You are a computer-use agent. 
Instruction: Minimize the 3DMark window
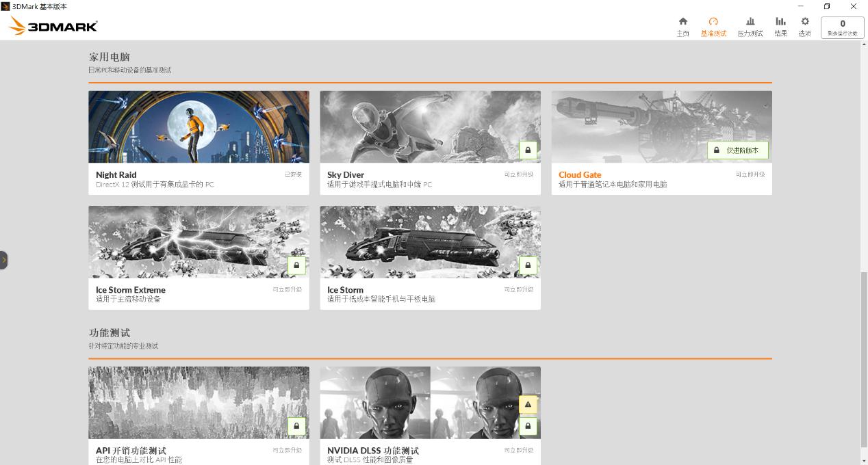pyautogui.click(x=800, y=6)
